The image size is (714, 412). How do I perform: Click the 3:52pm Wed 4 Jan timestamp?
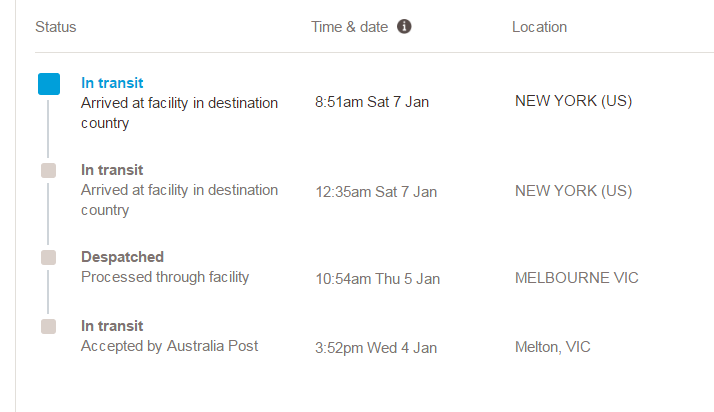[x=376, y=348]
